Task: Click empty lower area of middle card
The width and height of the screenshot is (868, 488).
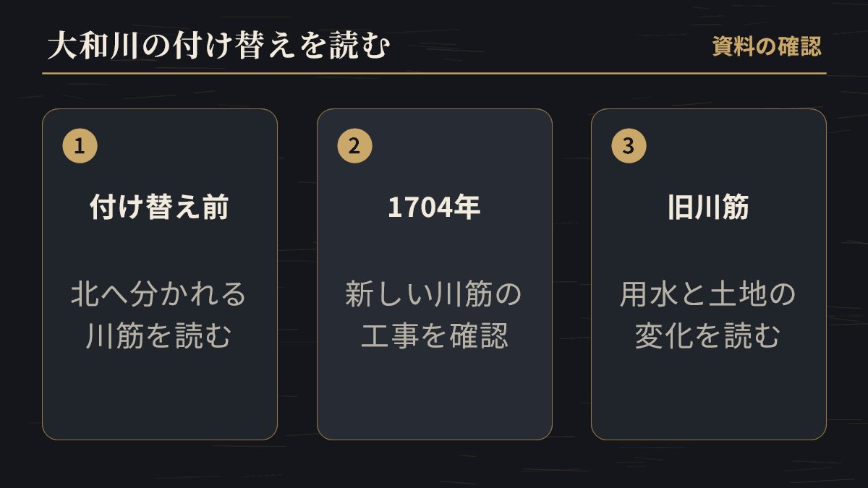Action: point(434,398)
